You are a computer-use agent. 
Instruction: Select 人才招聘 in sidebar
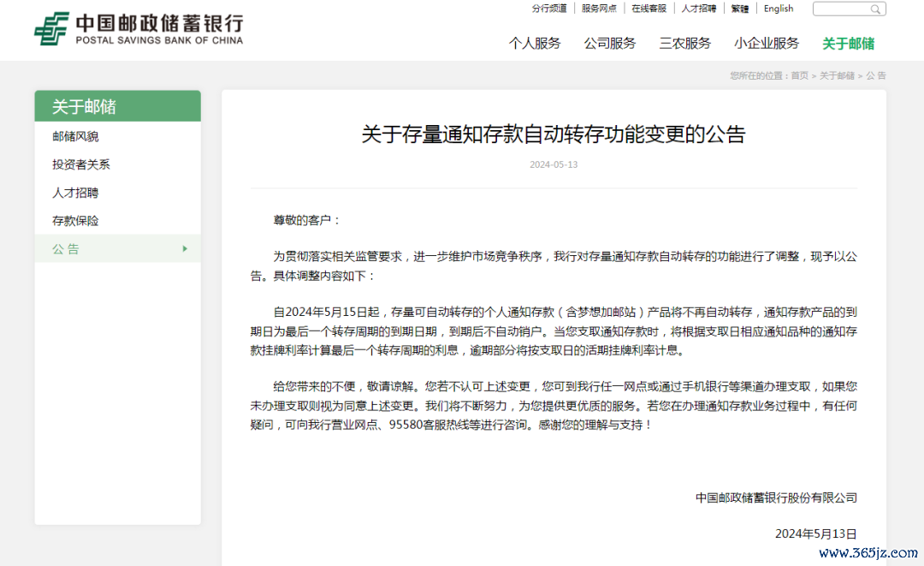click(117, 193)
